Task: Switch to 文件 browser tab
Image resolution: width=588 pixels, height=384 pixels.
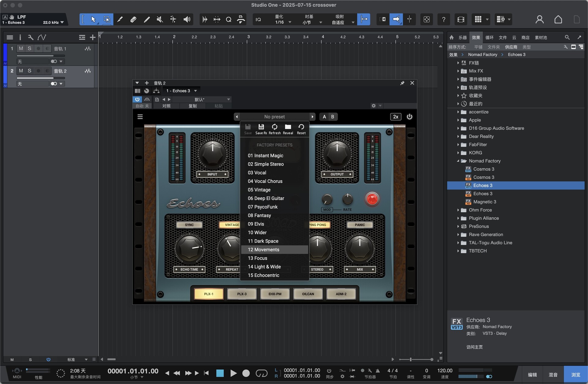Action: pos(503,38)
